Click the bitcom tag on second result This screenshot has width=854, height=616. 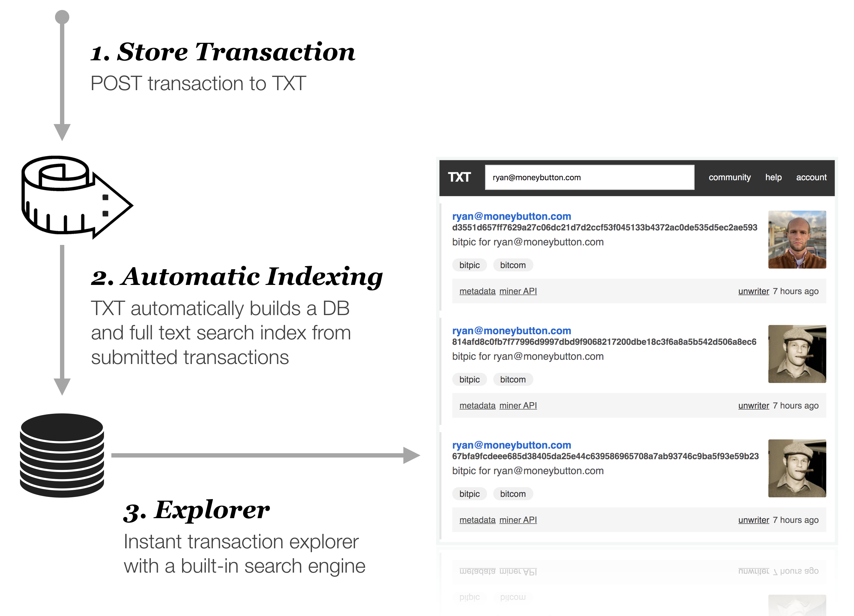pos(513,380)
